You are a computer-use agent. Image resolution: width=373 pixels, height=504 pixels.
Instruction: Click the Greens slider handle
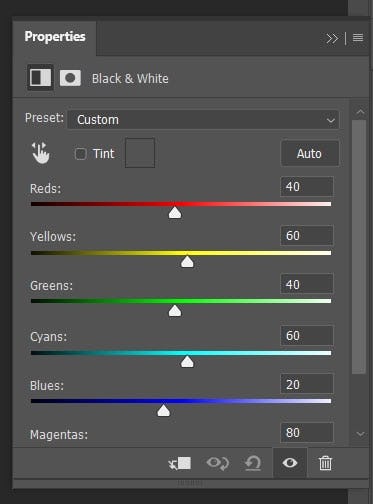tap(175, 311)
